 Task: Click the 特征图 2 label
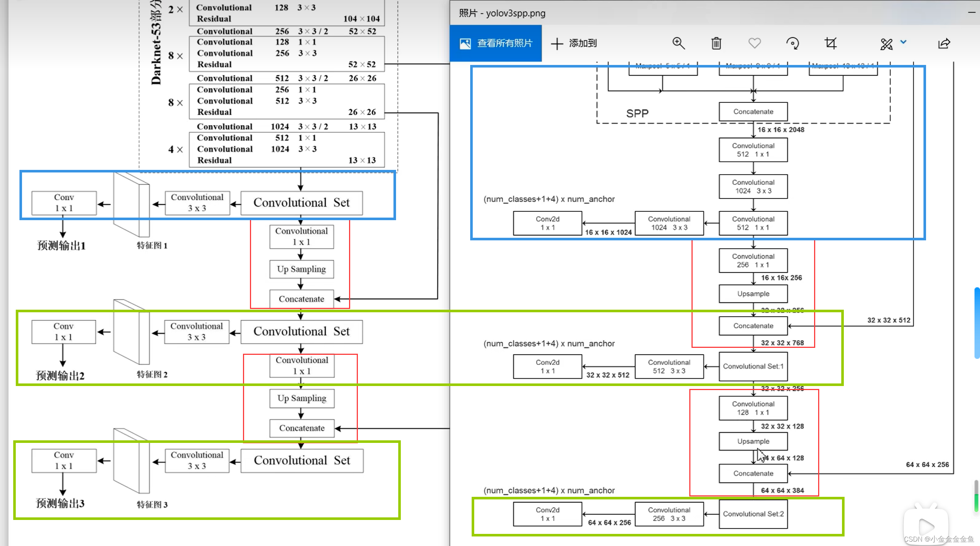(152, 375)
